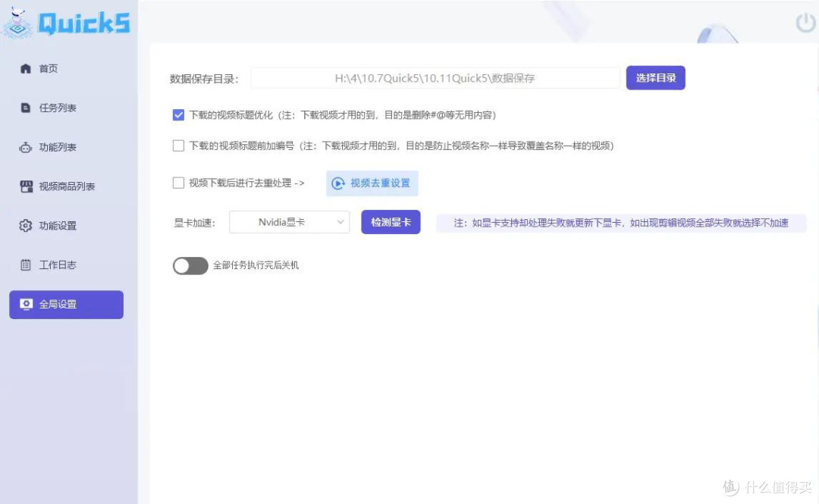This screenshot has height=504, width=819.
Task: Click the dropdown chevron next to Nvidia显卡
Action: tap(340, 222)
